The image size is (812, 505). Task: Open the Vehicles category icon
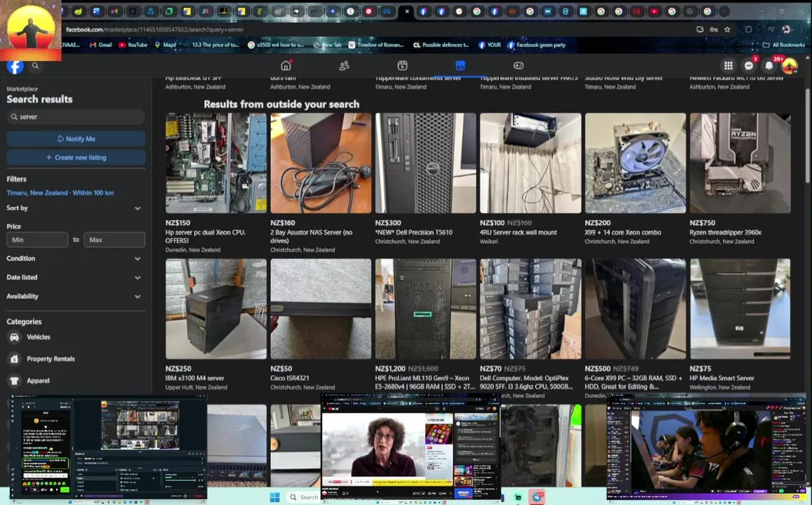tap(15, 337)
